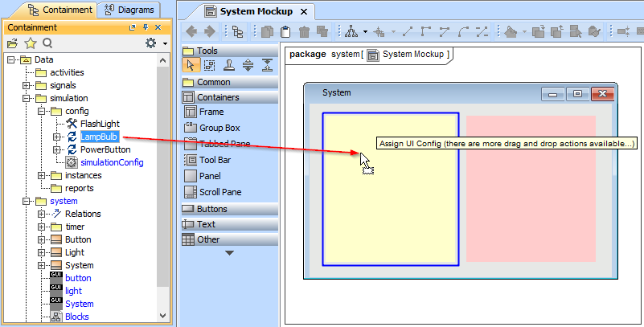Viewport: 644px width, 327px height.
Task: Open the Buttons palette group
Action: pyautogui.click(x=230, y=209)
